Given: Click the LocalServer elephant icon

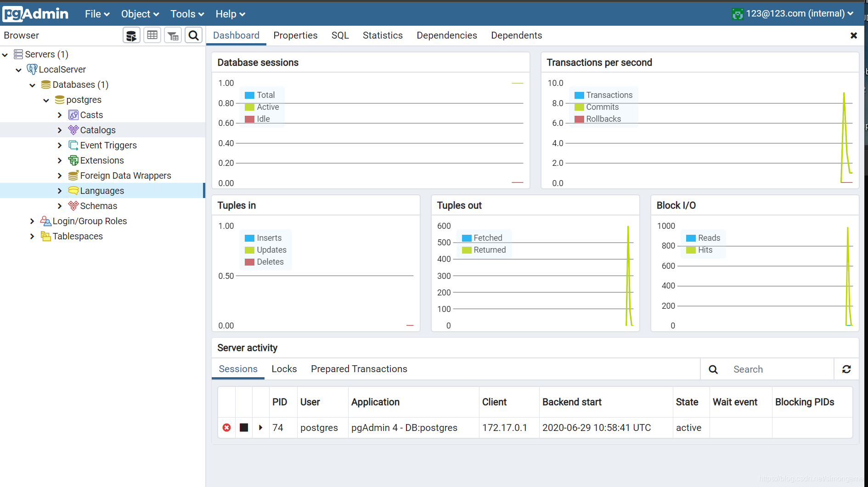Looking at the screenshot, I should pyautogui.click(x=32, y=69).
